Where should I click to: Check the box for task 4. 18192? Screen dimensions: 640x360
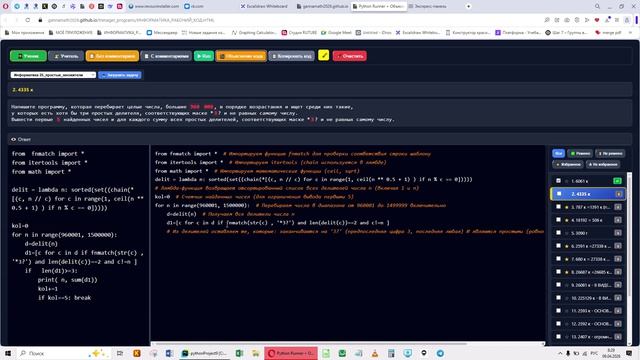click(x=558, y=220)
